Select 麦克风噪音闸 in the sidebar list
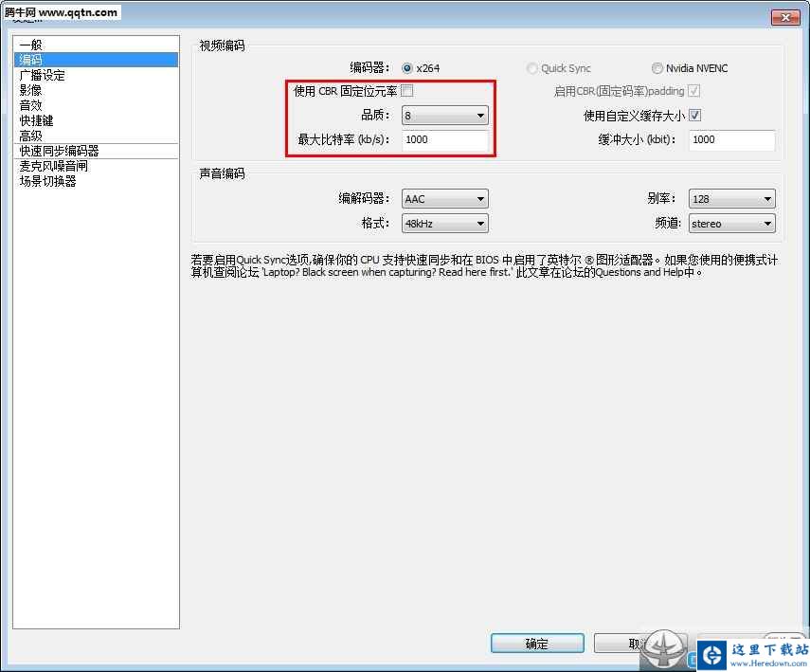 click(53, 166)
